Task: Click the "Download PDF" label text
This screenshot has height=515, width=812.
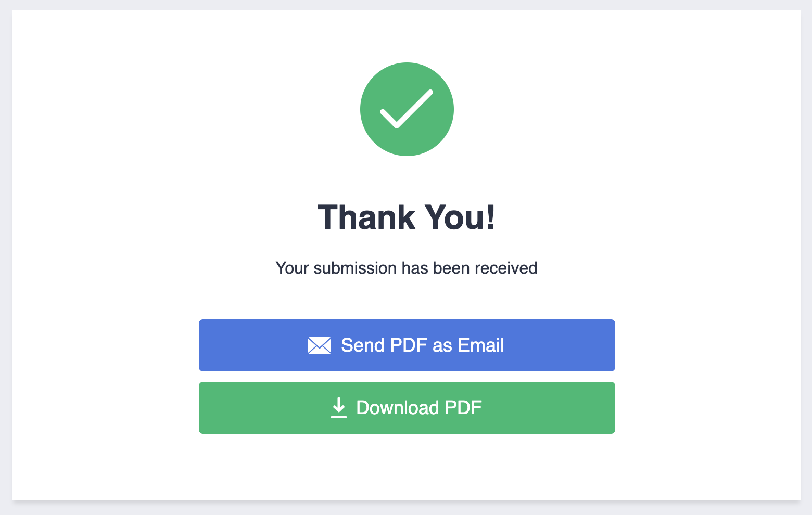Action: [419, 408]
